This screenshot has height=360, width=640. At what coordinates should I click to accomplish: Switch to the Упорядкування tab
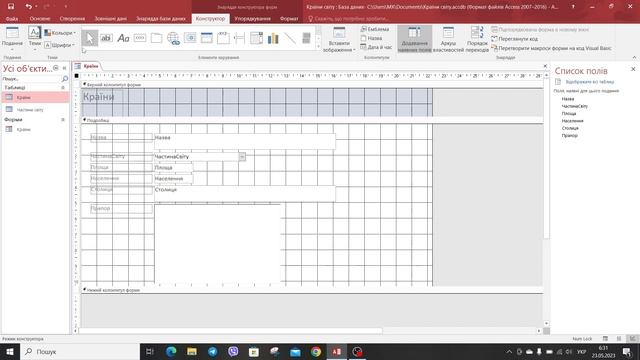(252, 19)
